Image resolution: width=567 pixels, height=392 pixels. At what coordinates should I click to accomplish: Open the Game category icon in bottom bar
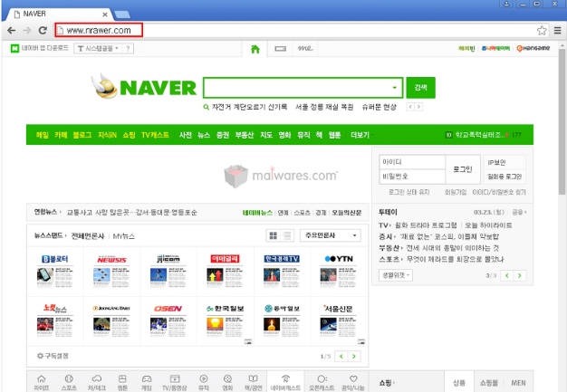click(147, 382)
